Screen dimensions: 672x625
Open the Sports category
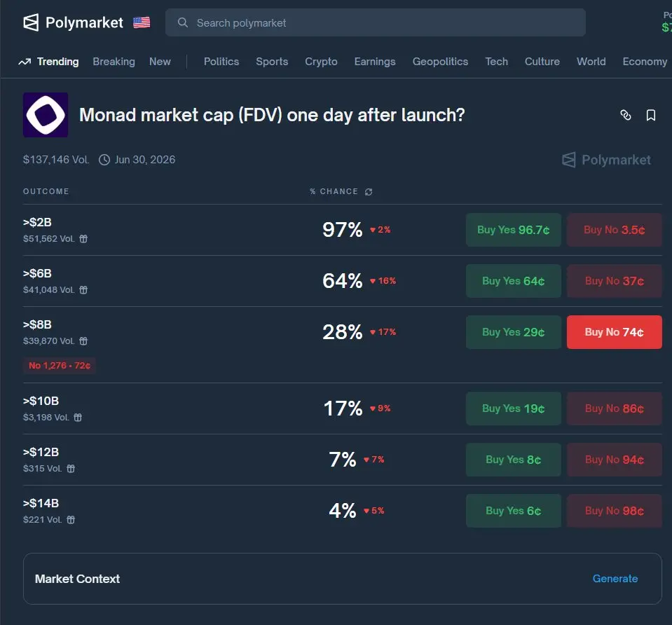pyautogui.click(x=272, y=62)
